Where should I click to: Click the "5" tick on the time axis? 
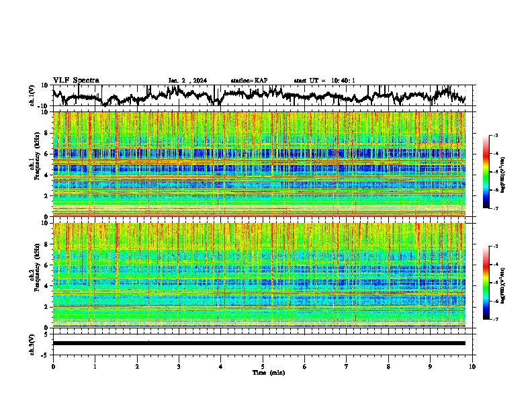[263, 367]
